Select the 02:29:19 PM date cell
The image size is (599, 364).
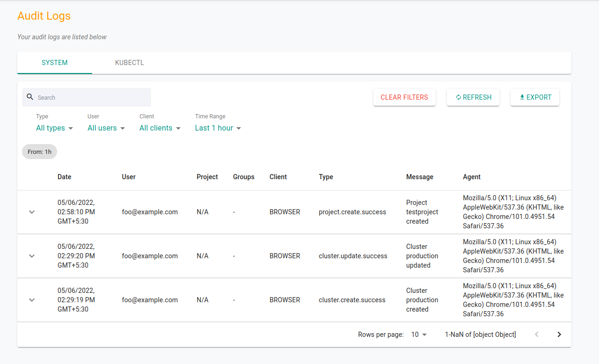click(76, 300)
